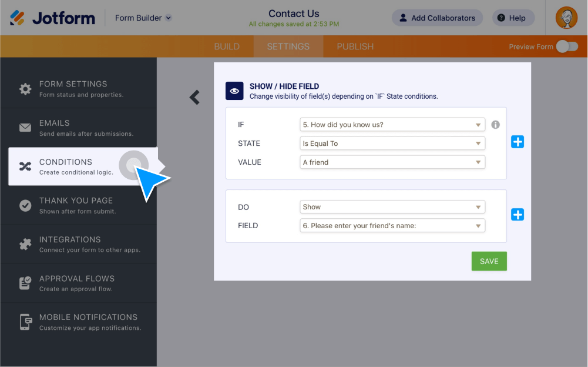Open the 'How did you know us?' dropdown
Viewport: 588px width, 367px height.
[392, 124]
